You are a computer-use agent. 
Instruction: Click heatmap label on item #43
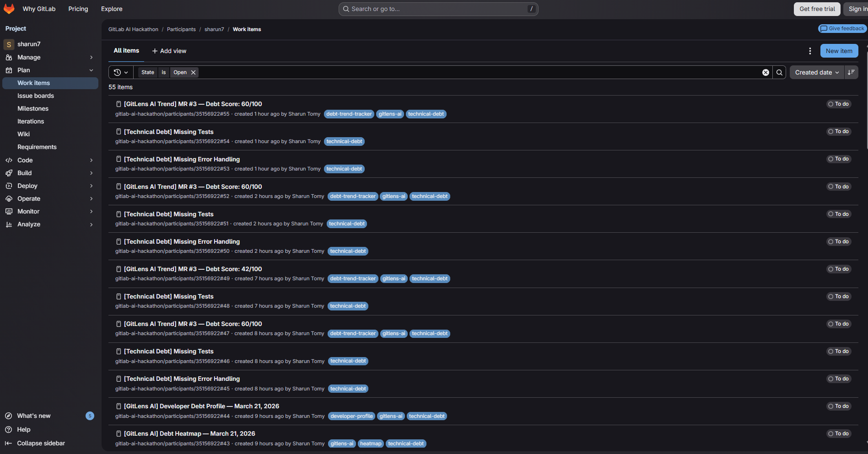pos(370,443)
